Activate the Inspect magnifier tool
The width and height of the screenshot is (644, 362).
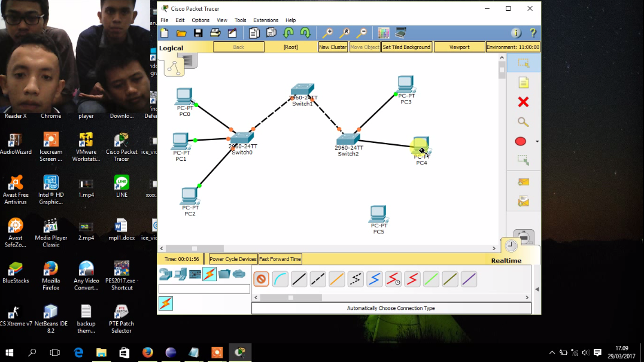(523, 122)
